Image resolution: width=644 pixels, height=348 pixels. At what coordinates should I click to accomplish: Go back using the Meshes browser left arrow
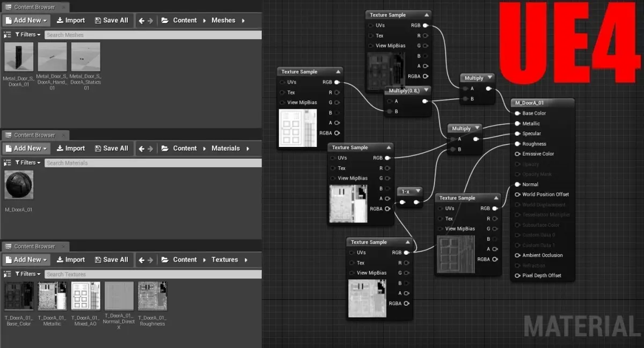coord(141,20)
